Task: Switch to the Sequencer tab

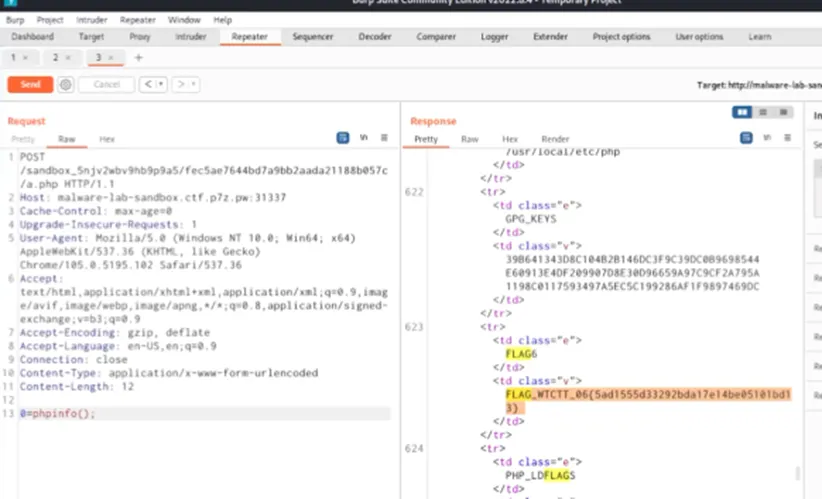Action: pyautogui.click(x=313, y=37)
